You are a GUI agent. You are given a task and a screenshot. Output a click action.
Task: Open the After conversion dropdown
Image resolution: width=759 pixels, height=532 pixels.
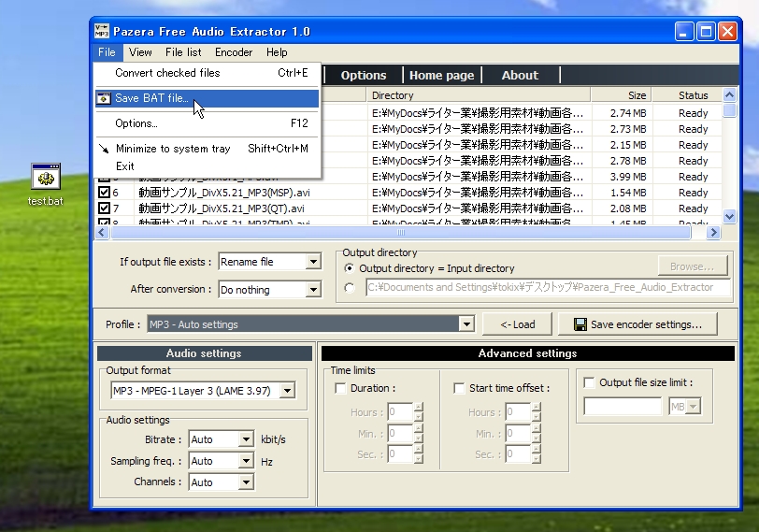click(314, 290)
